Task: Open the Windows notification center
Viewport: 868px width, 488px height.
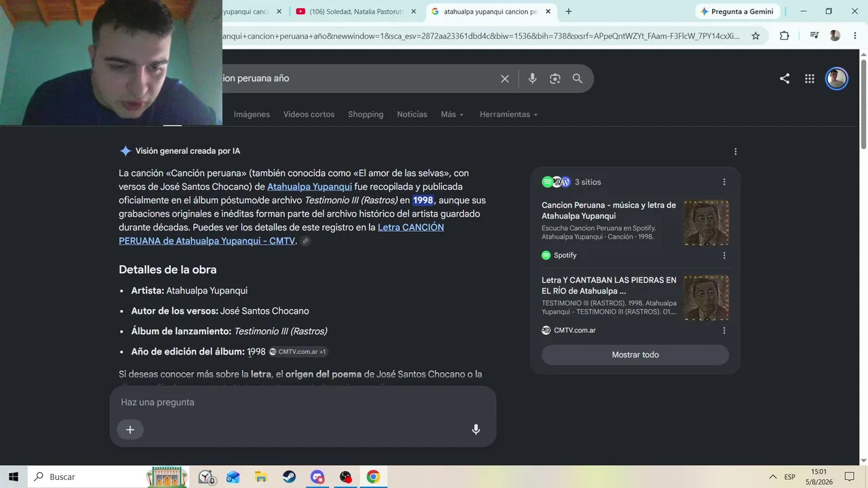Action: click(850, 477)
